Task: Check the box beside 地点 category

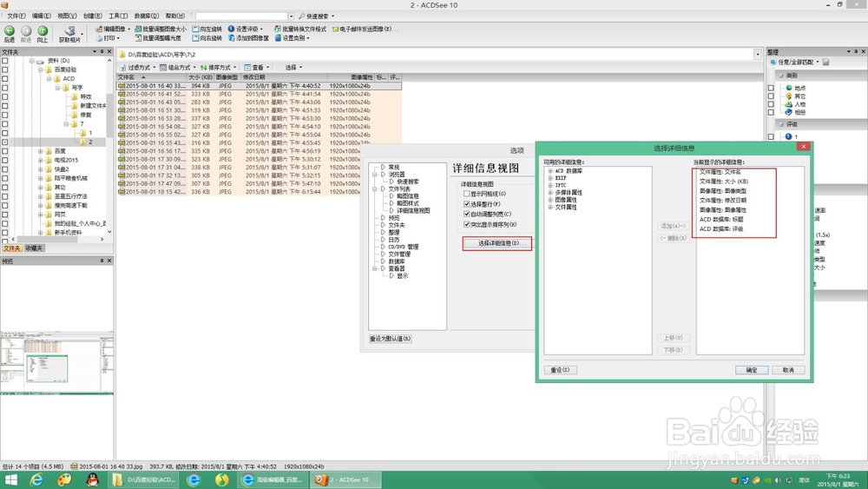Action: [771, 88]
